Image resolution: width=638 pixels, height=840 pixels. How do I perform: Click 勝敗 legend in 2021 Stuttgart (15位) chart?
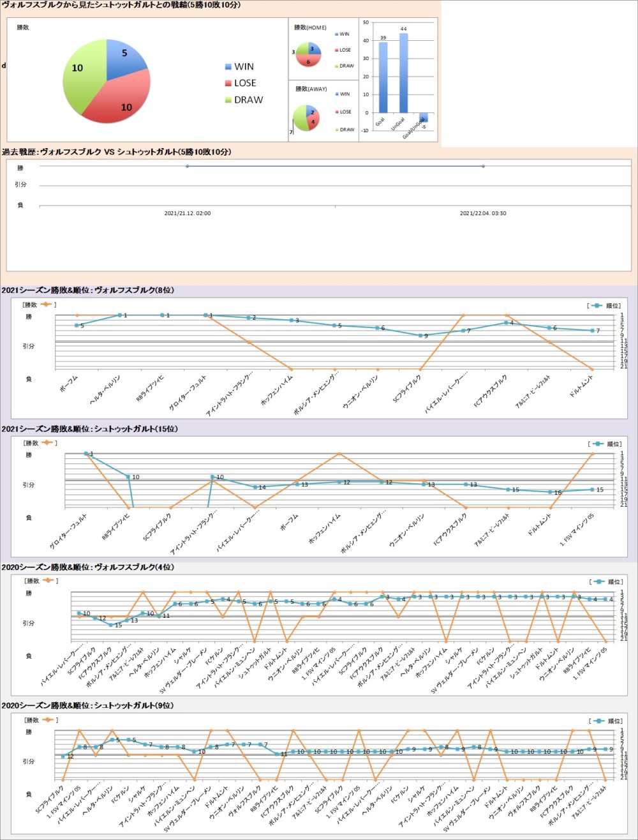coord(40,443)
